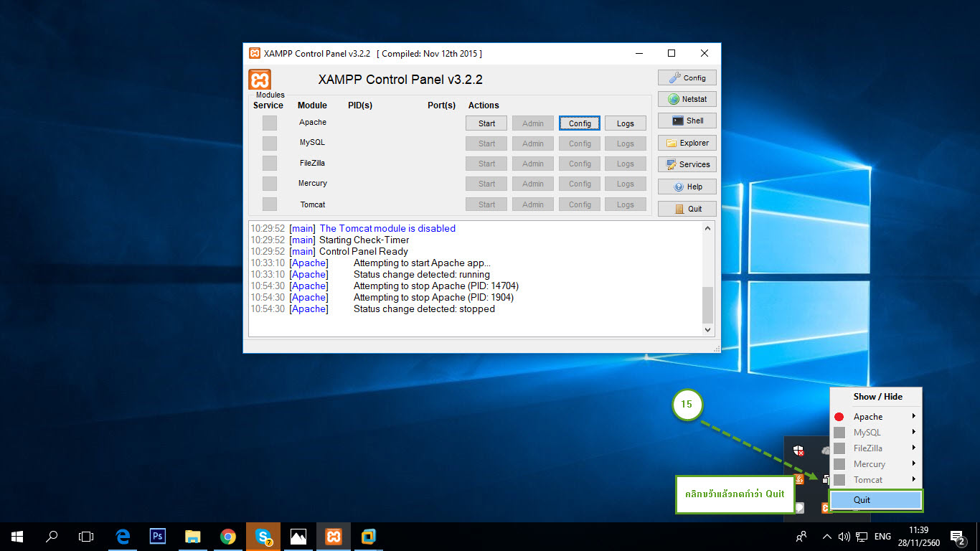Click log line 'Status change detected: running'
This screenshot has width=980, height=551.
coord(422,274)
